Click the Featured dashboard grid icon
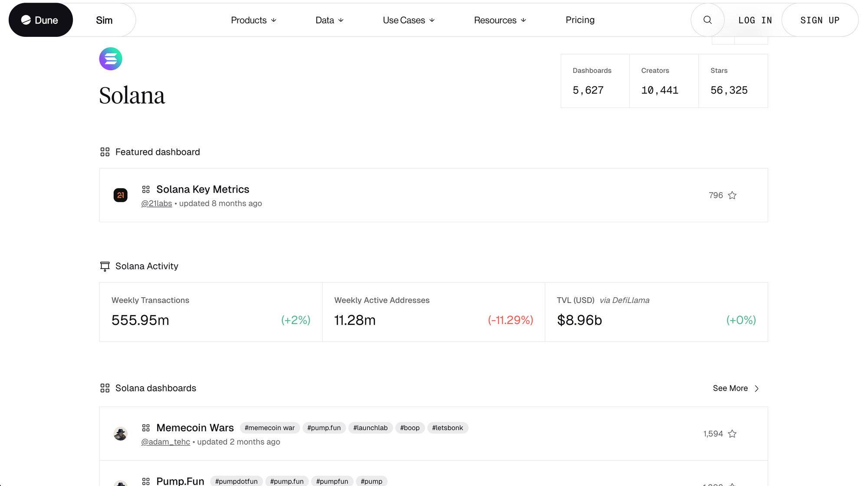The width and height of the screenshot is (868, 486). (105, 152)
